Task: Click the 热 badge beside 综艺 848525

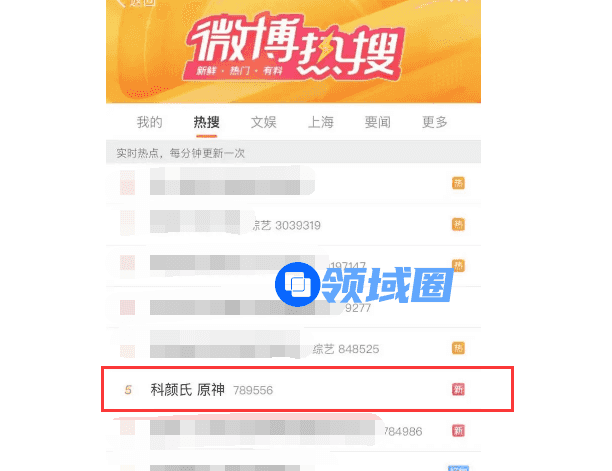Action: coord(458,348)
